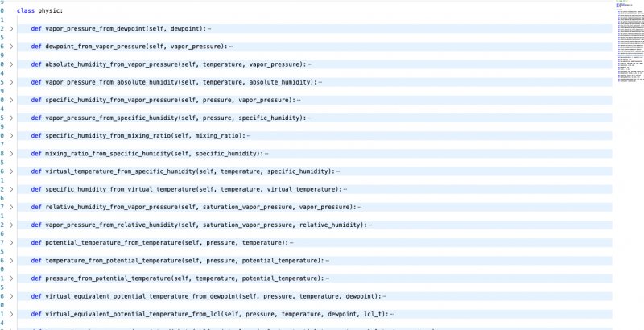Expand the folded vapor_pressure_from_dewpoint function
This screenshot has width=644, height=330.
[x=11, y=28]
